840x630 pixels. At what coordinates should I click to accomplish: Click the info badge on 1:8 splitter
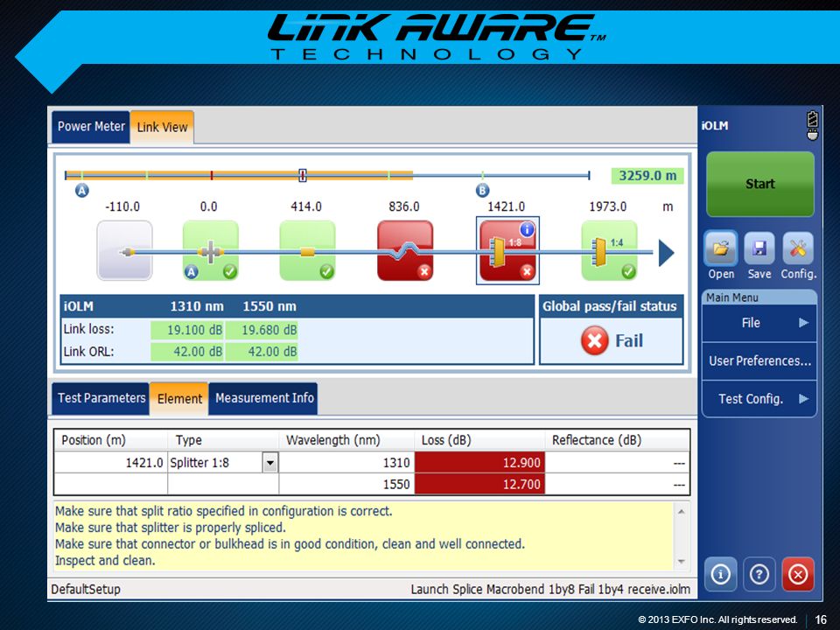(527, 230)
